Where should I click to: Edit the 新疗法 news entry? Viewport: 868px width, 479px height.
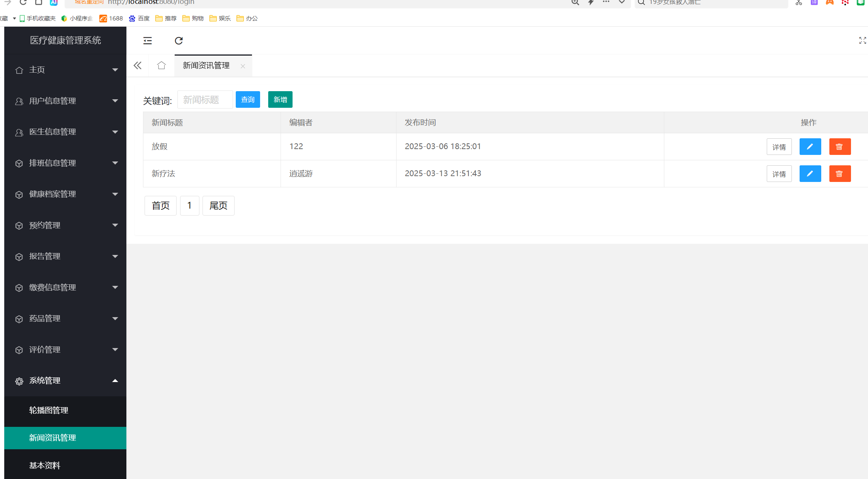coord(810,173)
